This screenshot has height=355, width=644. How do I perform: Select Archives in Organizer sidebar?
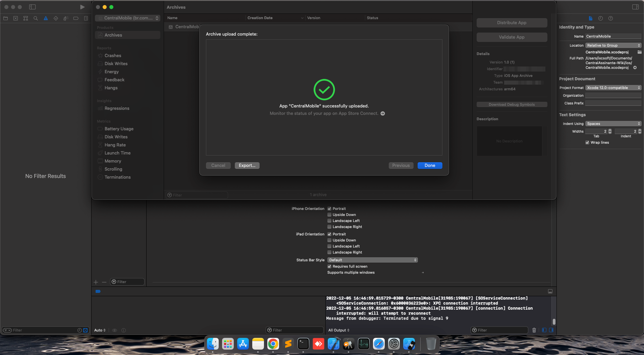point(127,35)
